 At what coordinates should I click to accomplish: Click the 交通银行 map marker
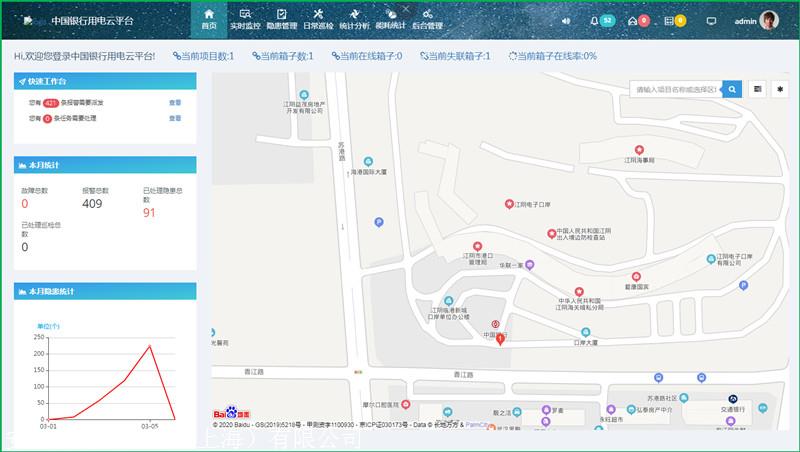(733, 399)
